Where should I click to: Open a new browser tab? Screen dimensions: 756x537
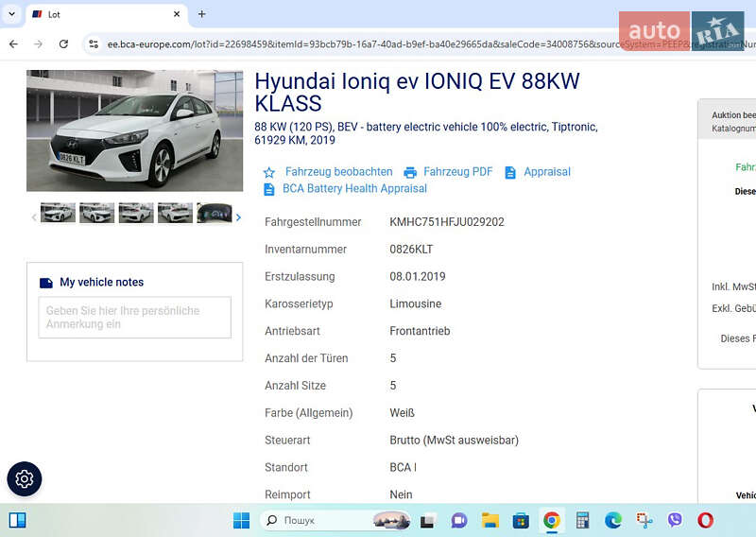click(x=201, y=14)
